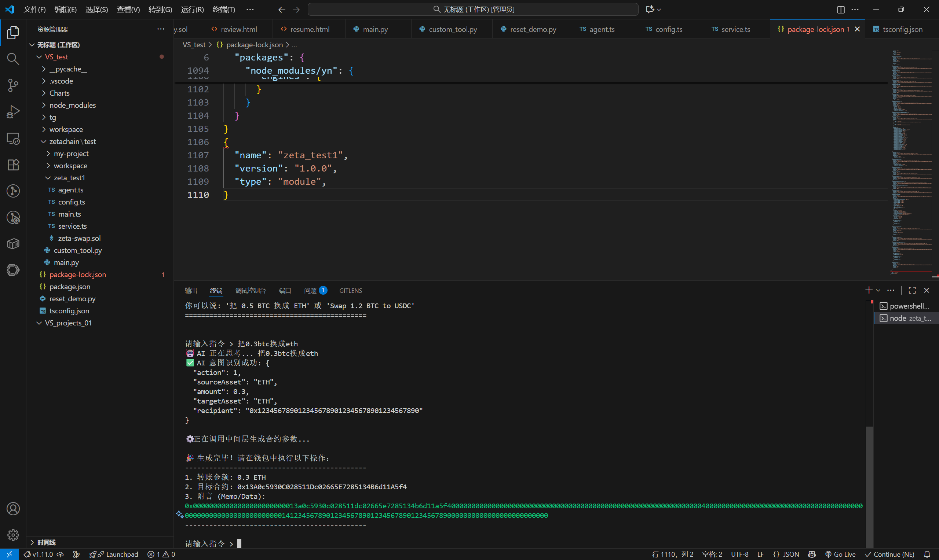Open the Extensions view

pyautogui.click(x=13, y=165)
